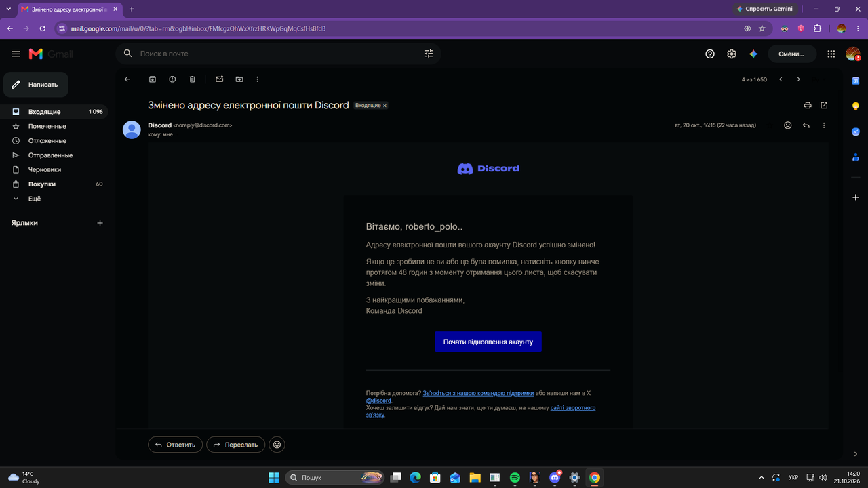Click the Gemini sparkle icon in Gmail header

point(753,54)
